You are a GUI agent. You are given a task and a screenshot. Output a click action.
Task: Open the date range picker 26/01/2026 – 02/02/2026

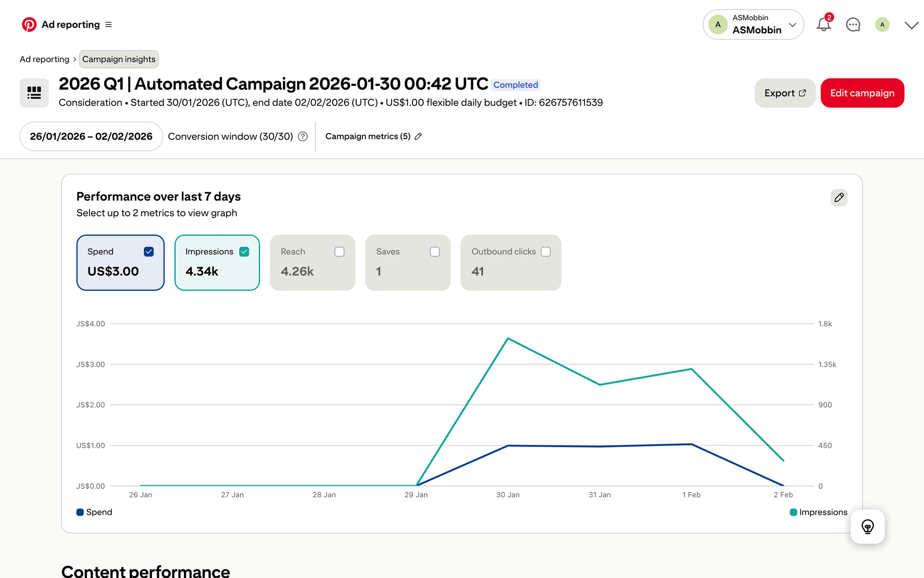click(x=91, y=136)
